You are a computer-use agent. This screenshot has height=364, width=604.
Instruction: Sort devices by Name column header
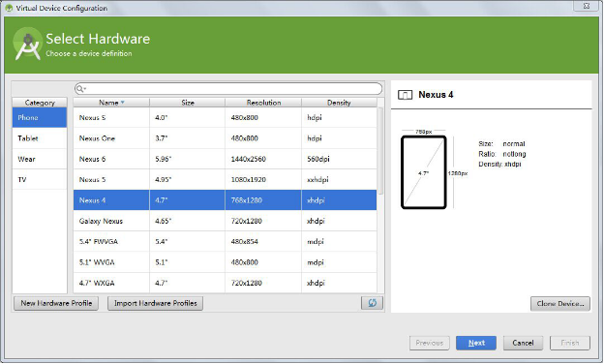pyautogui.click(x=111, y=103)
